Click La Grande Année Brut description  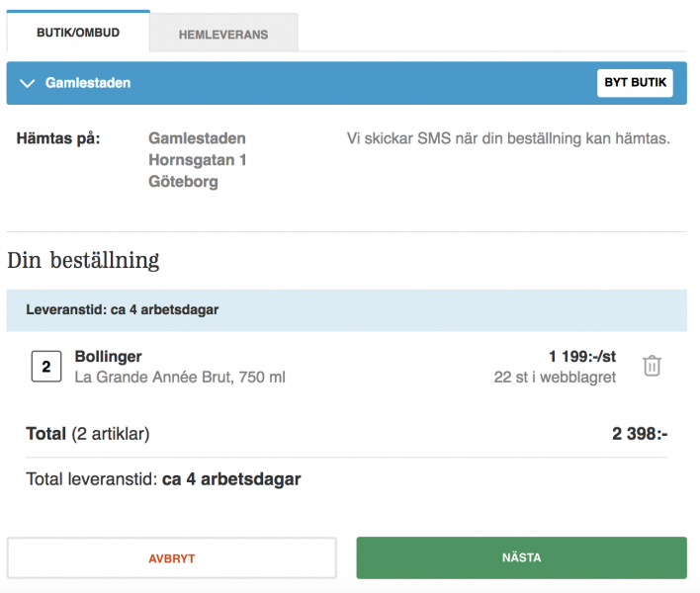[180, 377]
